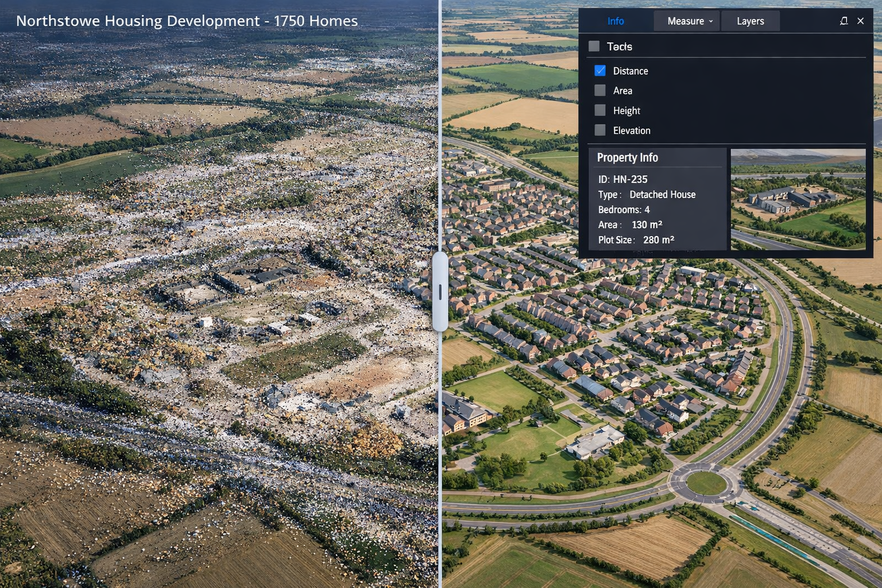Uncheck the Distance measurement option

[600, 70]
